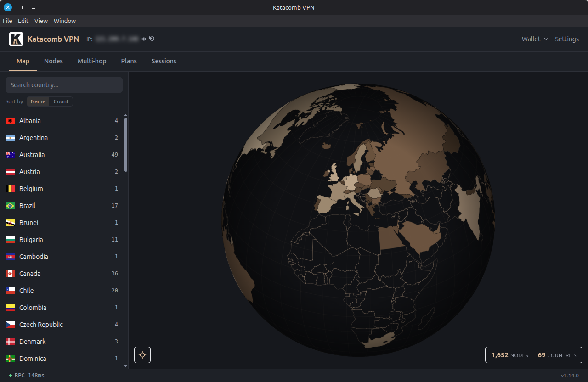This screenshot has height=382, width=588.
Task: Select Cambodia in the country list
Action: [62, 257]
